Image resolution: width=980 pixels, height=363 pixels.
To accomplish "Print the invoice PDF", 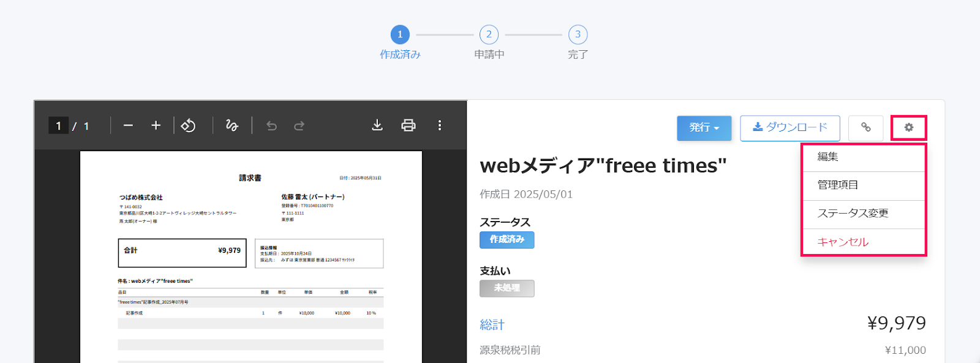I will coord(409,125).
